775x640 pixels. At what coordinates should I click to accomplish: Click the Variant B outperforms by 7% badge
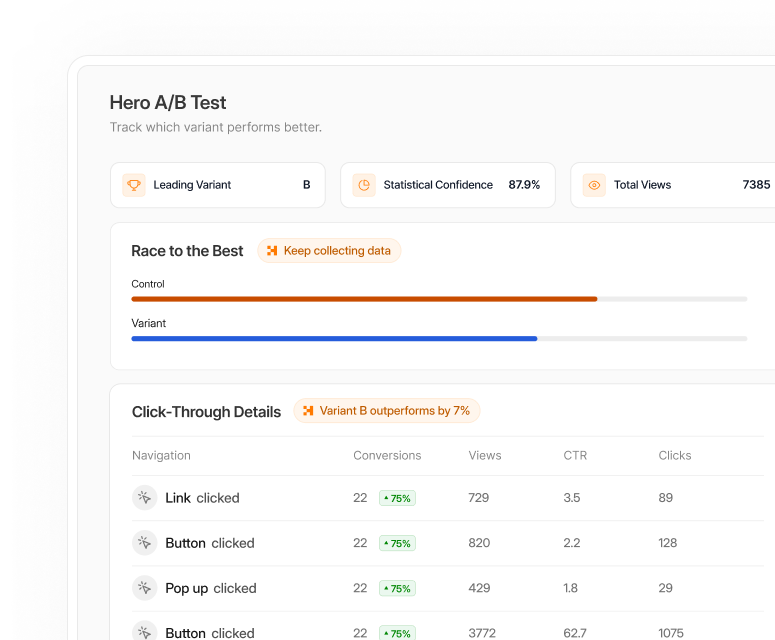(387, 411)
